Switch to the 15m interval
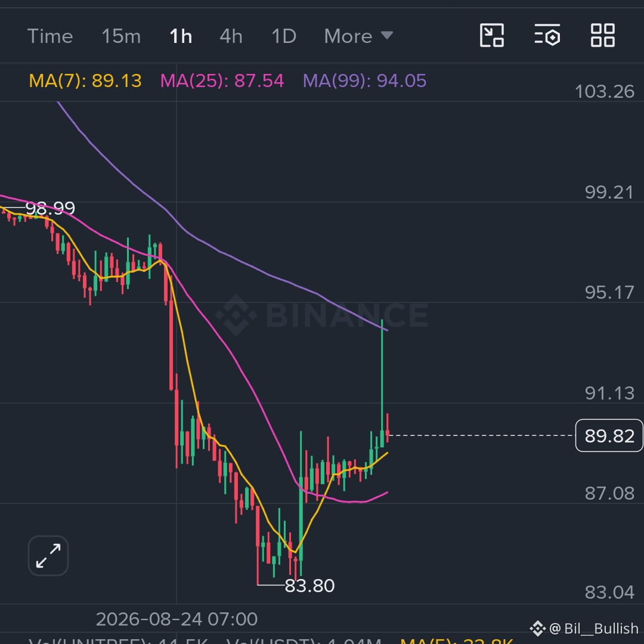The width and height of the screenshot is (644, 644). [x=121, y=36]
